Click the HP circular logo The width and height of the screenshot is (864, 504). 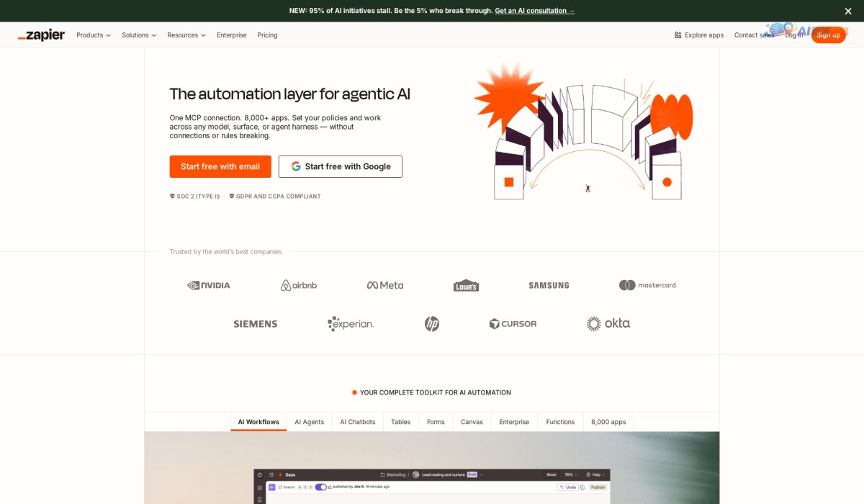[x=432, y=324]
